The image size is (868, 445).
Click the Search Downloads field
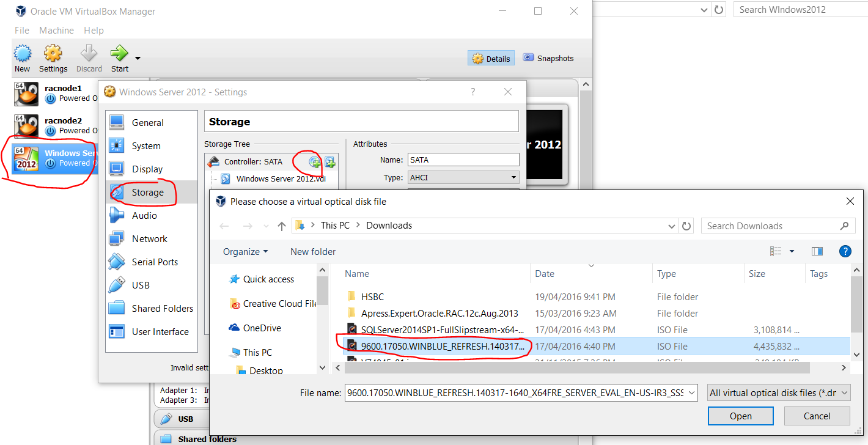(770, 226)
